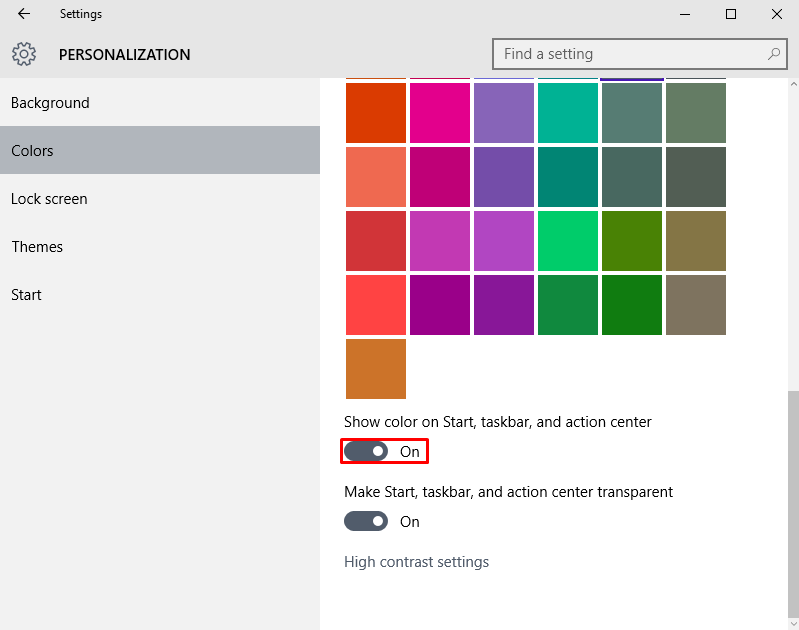Close the Settings window

pos(777,14)
